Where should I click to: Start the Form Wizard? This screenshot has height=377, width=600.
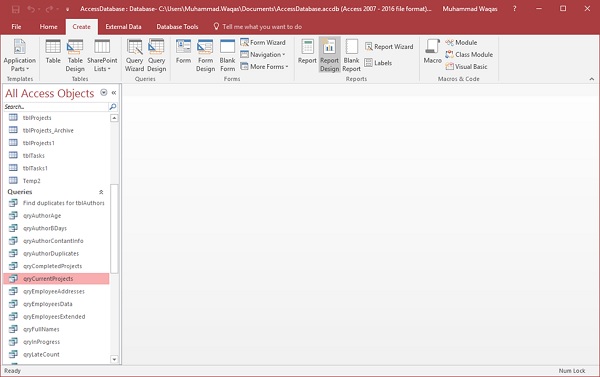point(263,42)
